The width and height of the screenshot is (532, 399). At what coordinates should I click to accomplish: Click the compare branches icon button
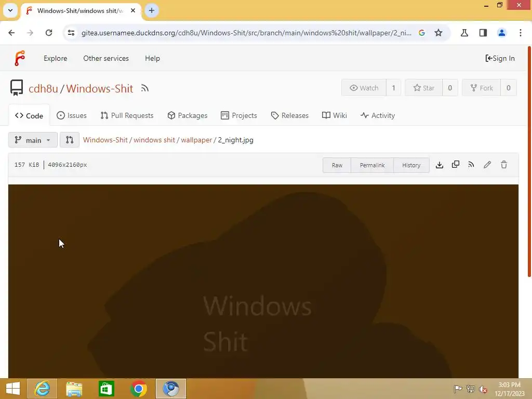tap(70, 140)
